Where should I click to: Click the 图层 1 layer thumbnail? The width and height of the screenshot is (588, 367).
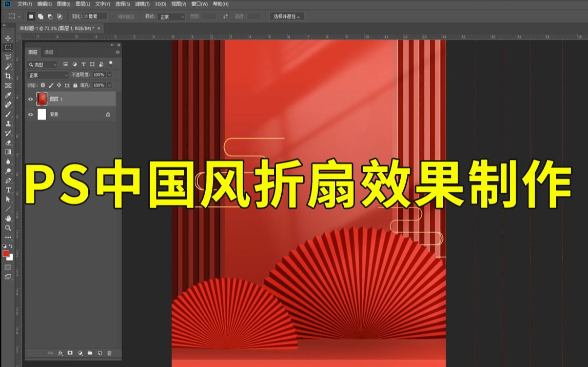tap(42, 99)
